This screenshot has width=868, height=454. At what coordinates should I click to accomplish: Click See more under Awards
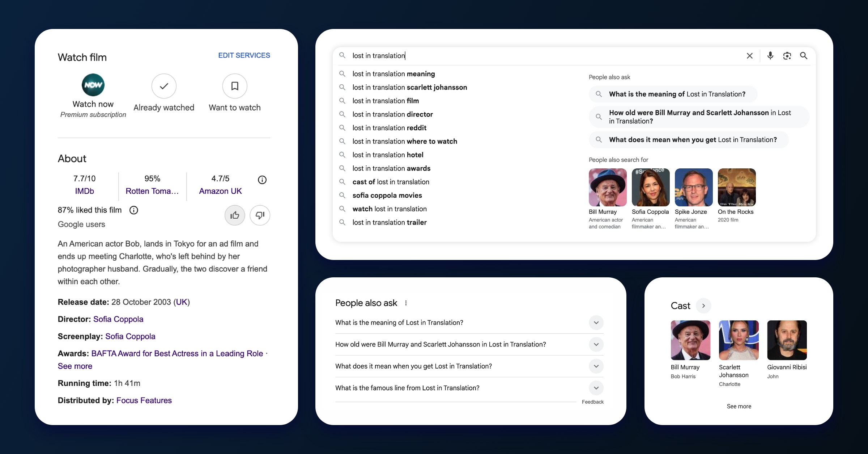point(75,366)
